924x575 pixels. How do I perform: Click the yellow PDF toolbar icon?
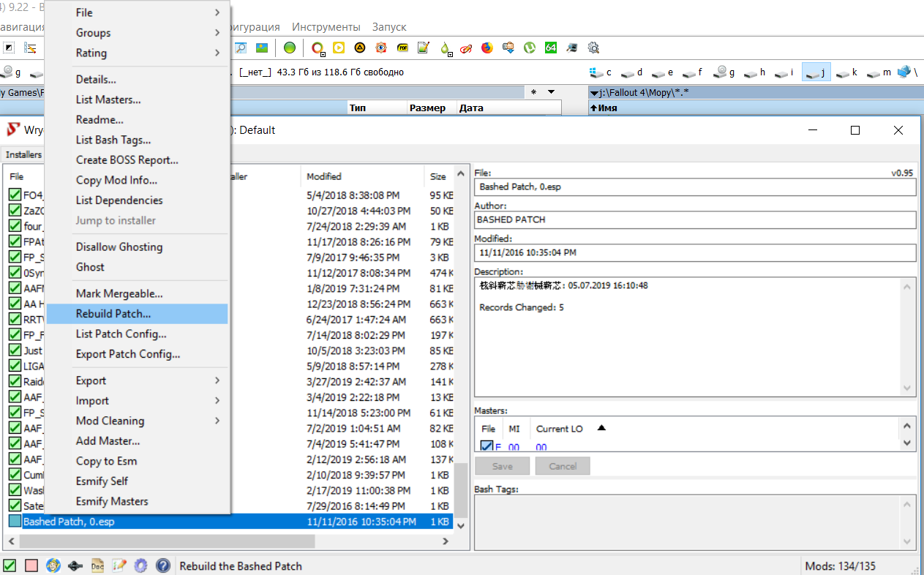pos(402,48)
